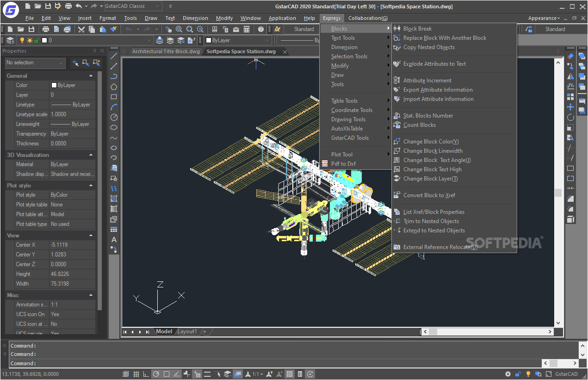Toggle Snap mode in status bar
Screen dimensions: 588x380
126,374
